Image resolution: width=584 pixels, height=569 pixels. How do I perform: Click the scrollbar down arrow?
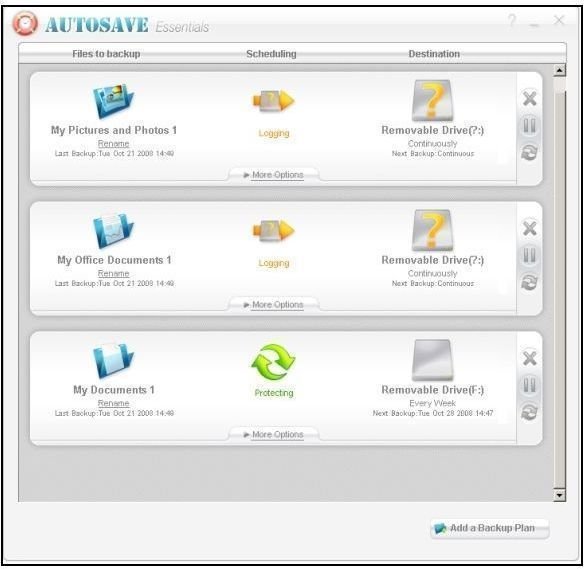[559, 496]
